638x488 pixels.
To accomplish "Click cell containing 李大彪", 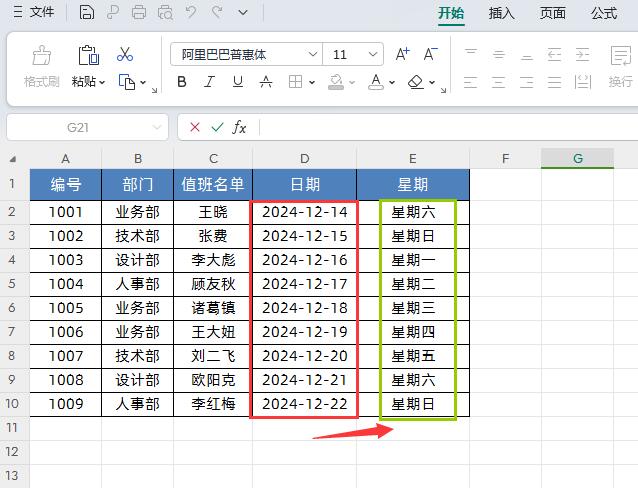I will pos(213,260).
